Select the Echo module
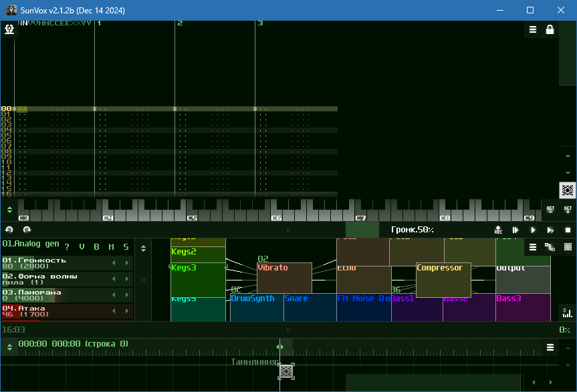The image size is (577, 392). [x=364, y=280]
